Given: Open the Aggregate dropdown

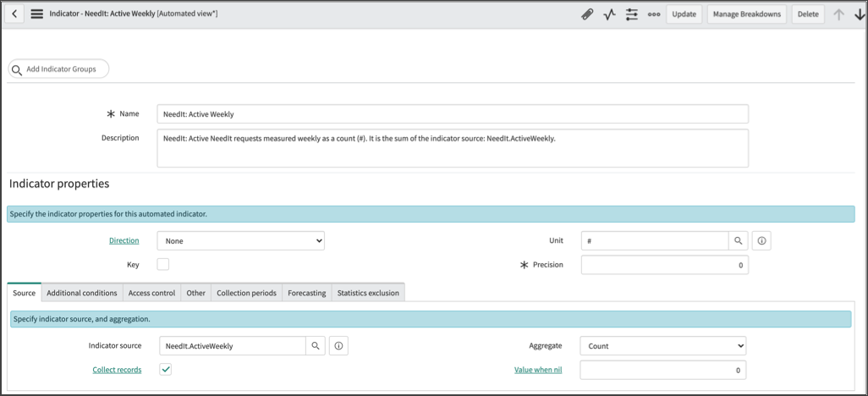Looking at the screenshot, I should pos(663,345).
